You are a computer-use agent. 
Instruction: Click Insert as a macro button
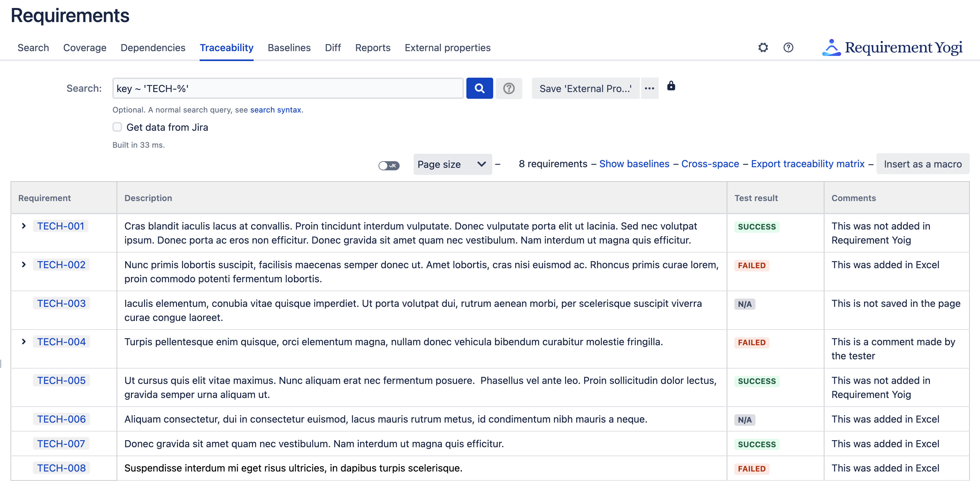(x=923, y=164)
